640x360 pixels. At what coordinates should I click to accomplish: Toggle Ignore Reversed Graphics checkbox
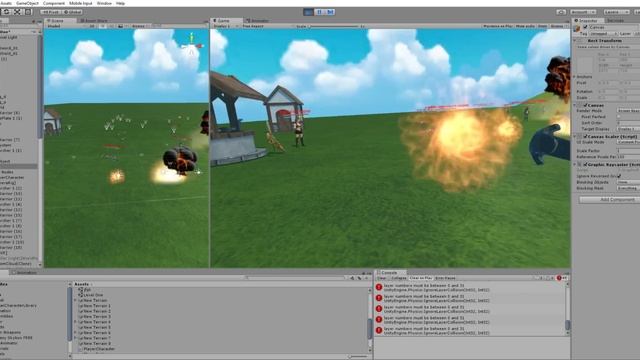[619, 176]
